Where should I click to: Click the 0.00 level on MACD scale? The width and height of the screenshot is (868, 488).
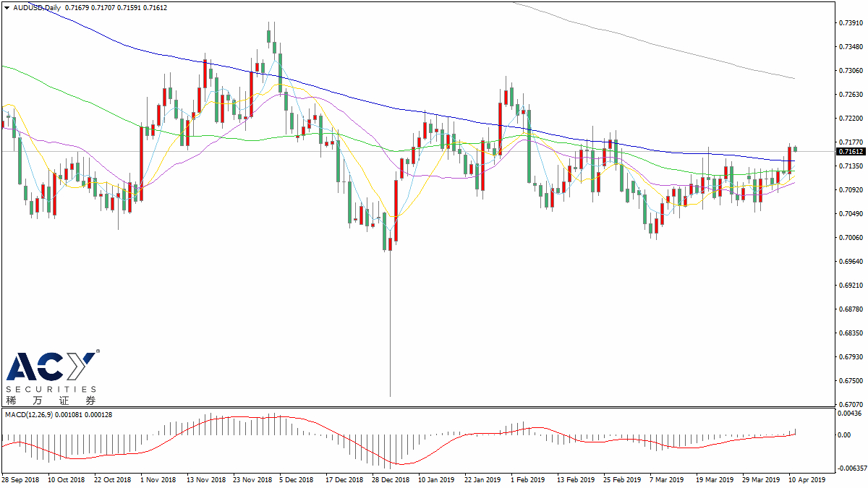(x=843, y=435)
